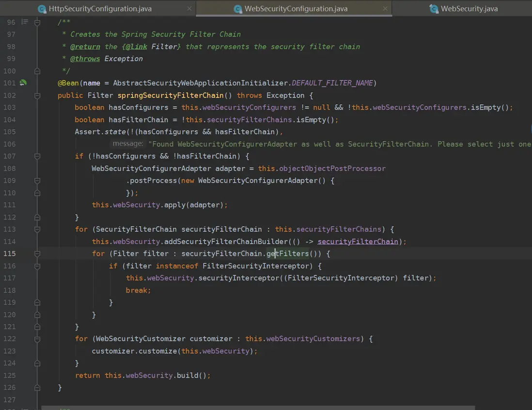Close the WebSecurityConfiguration.java tab
This screenshot has width=532, height=410.
point(385,9)
